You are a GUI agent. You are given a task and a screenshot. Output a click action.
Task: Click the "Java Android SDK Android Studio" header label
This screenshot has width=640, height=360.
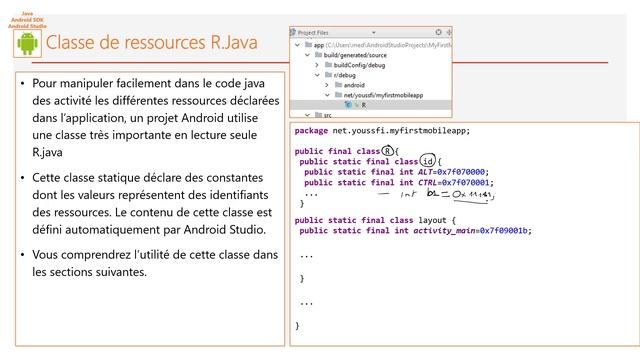tap(27, 20)
